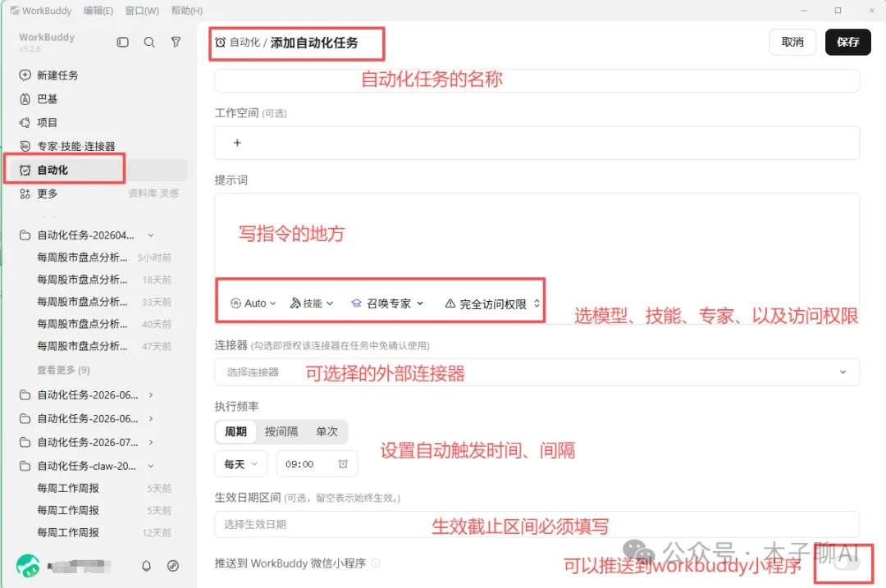The image size is (886, 588).
Task: Click folder icon of 自动化任务-claw-20...
Action: [25, 466]
